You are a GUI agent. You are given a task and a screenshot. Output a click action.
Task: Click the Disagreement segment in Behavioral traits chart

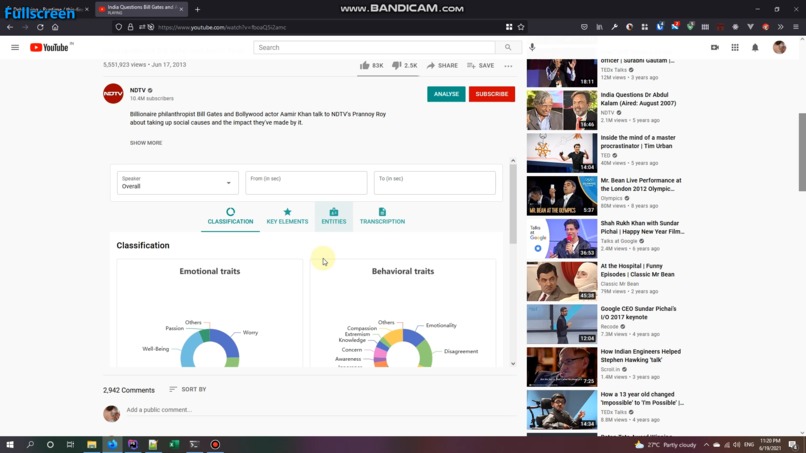425,353
